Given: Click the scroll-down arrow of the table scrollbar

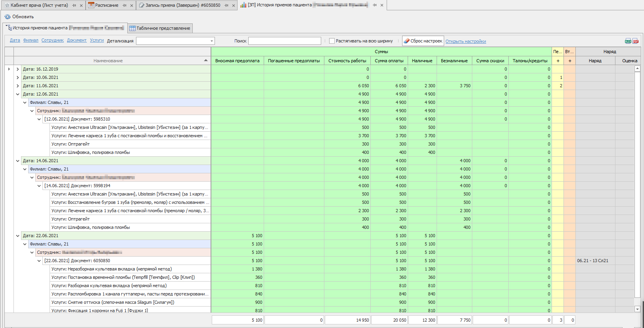Looking at the screenshot, I should click(637, 309).
